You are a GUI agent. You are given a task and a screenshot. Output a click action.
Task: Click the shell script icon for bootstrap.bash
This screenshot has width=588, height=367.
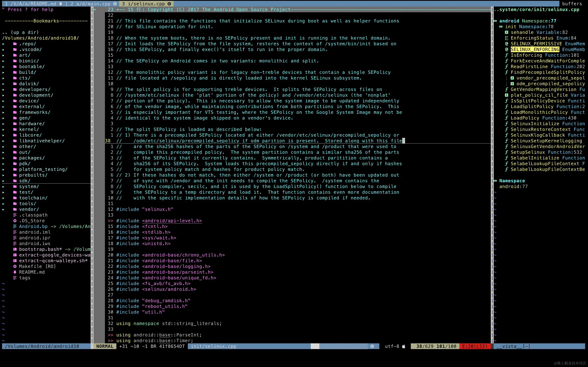(15, 249)
